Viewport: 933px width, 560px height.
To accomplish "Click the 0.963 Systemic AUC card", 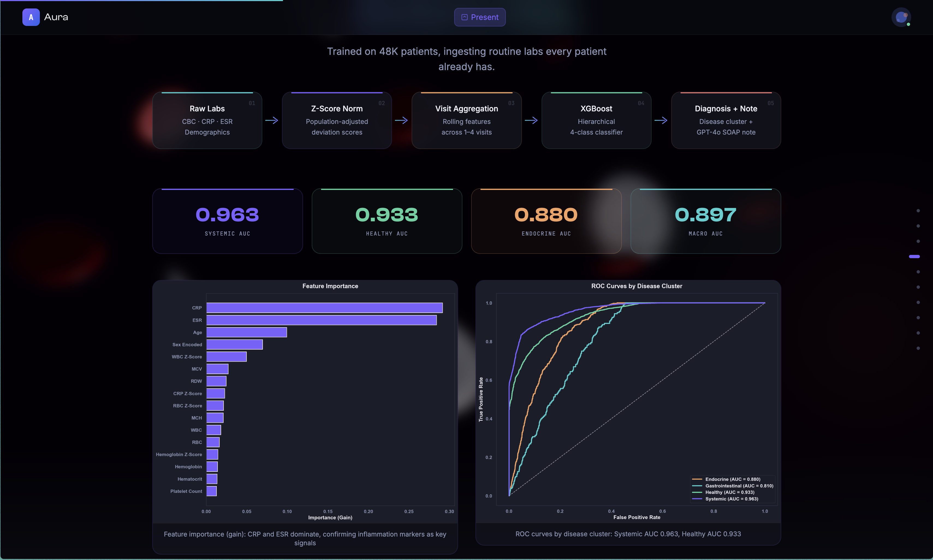I will point(227,221).
